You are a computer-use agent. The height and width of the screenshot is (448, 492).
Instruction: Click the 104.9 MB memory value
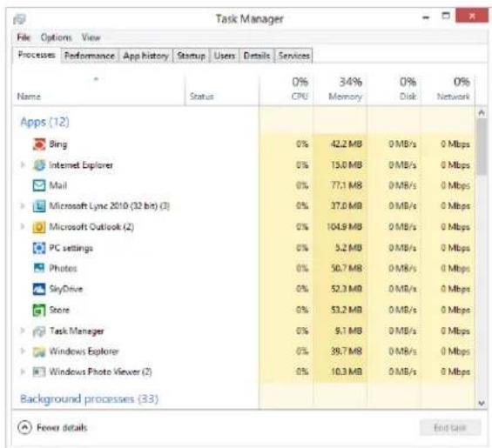[345, 227]
